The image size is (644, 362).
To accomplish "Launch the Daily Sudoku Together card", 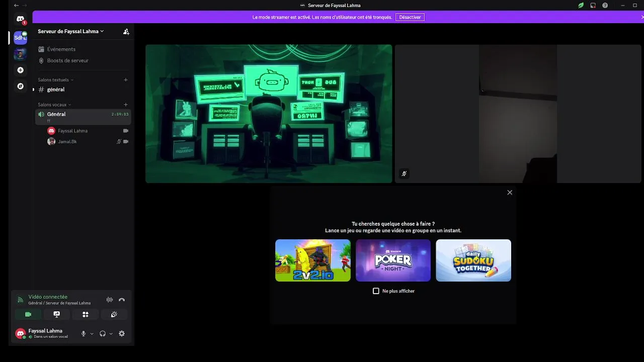I will pyautogui.click(x=473, y=260).
